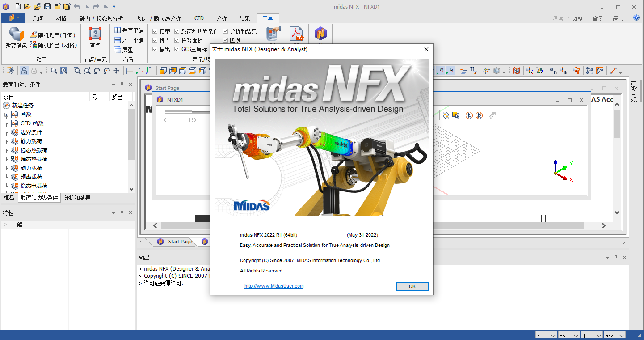644x340 pixels.
Task: Select 静力载荷 in the tree
Action: tap(31, 141)
